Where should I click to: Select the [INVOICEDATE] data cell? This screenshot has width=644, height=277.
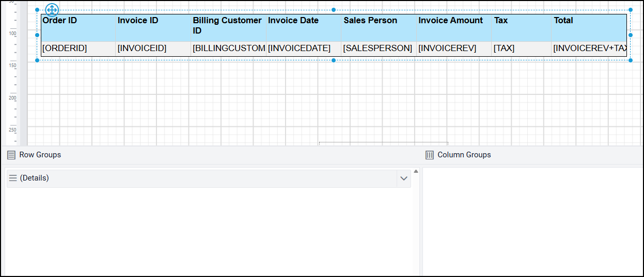point(304,48)
